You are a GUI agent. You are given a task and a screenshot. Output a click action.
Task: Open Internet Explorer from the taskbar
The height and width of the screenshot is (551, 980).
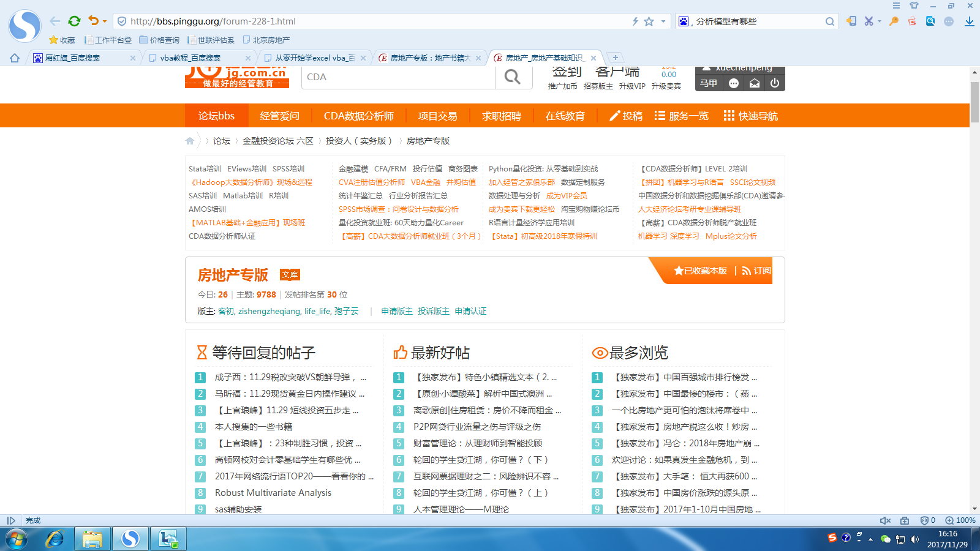click(55, 539)
